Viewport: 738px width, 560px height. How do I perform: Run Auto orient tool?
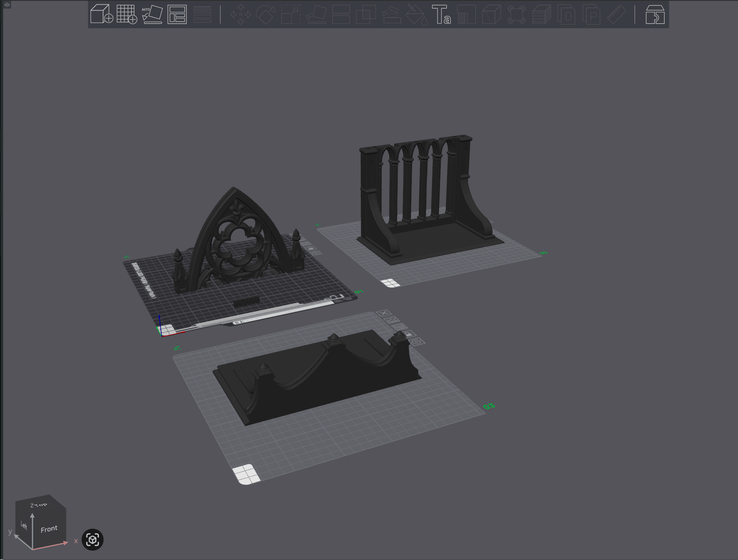point(152,14)
